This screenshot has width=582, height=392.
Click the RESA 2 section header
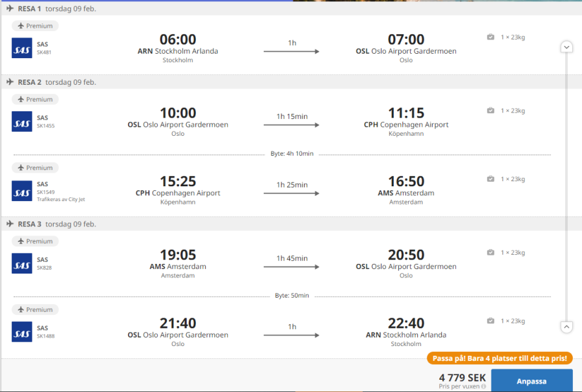click(x=57, y=82)
